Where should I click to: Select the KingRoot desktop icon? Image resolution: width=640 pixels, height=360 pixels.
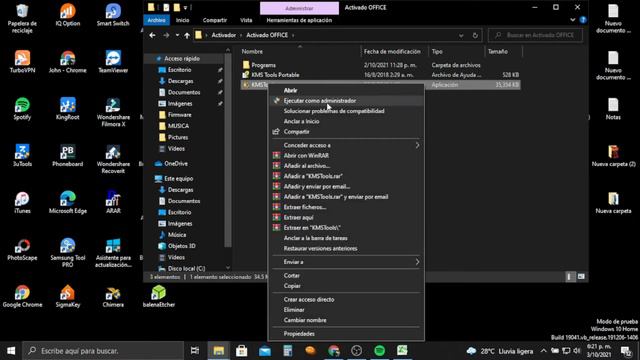click(68, 109)
